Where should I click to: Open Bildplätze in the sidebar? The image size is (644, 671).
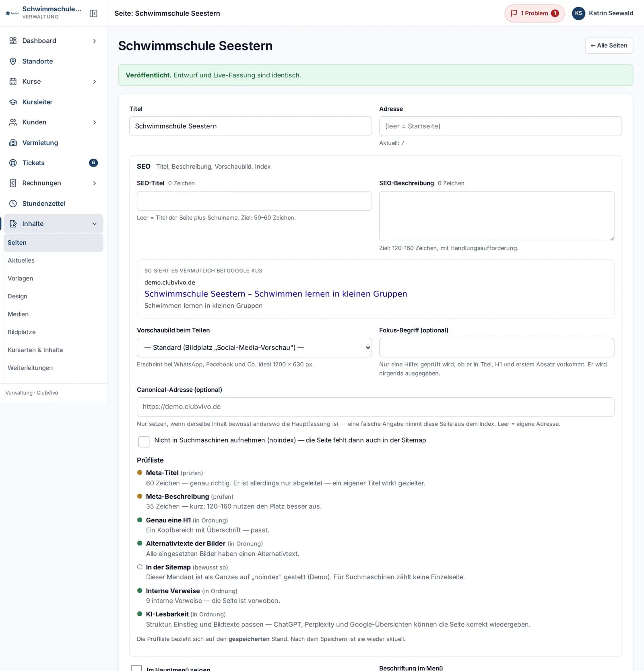pos(54,332)
